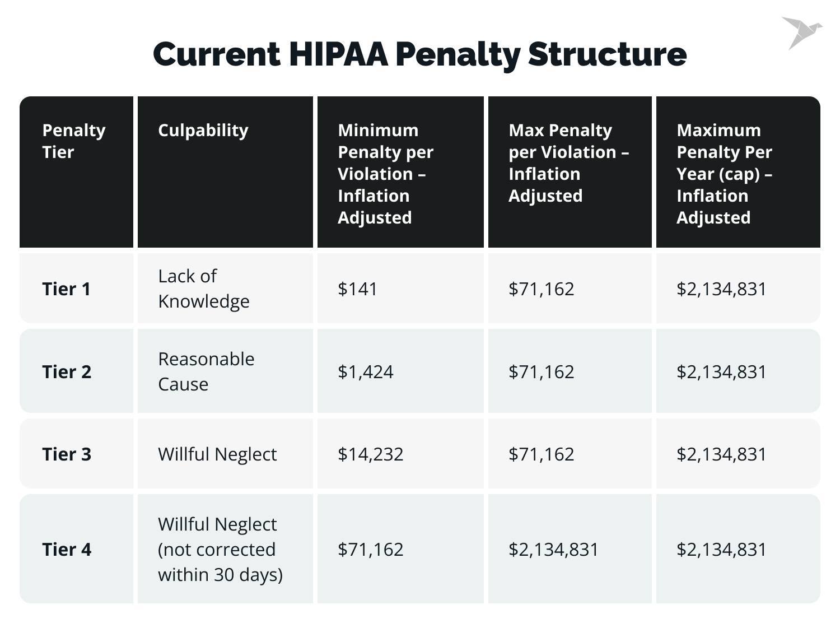Click the 'Current HIPAA Penalty Structure' title
Screen dimensions: 840x637
point(419,54)
